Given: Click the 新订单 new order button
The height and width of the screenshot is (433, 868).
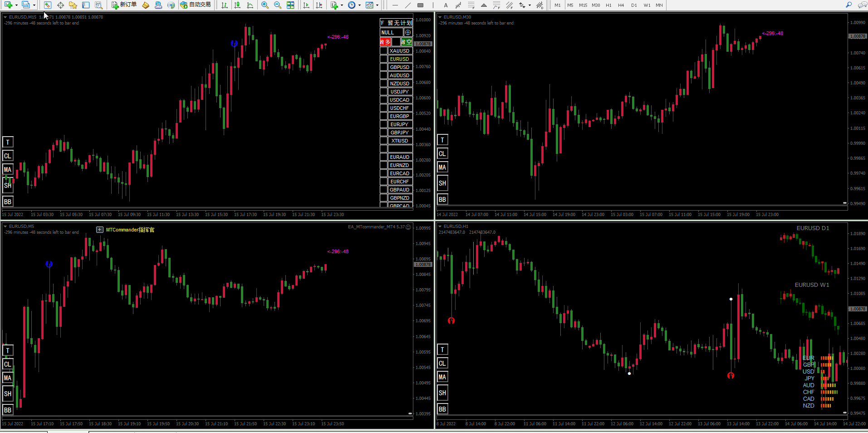Looking at the screenshot, I should pyautogui.click(x=124, y=5).
